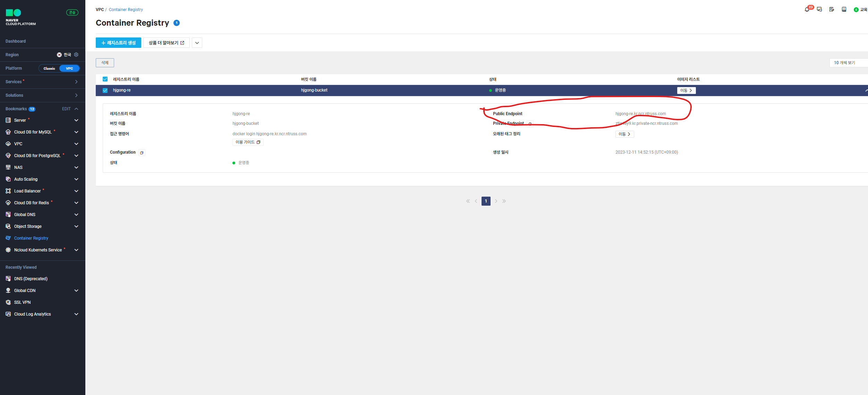The image size is (868, 395).
Task: Switch Platform toggle to Classic
Action: pos(49,68)
